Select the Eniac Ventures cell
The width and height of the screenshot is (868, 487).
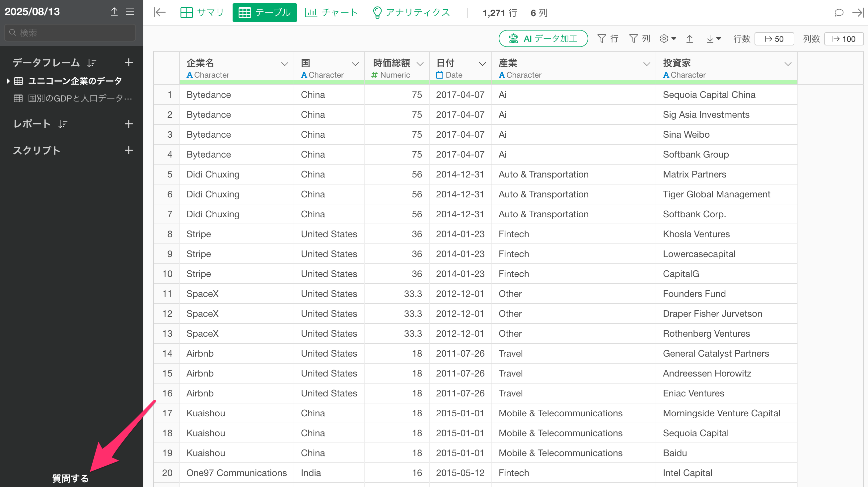(x=726, y=393)
